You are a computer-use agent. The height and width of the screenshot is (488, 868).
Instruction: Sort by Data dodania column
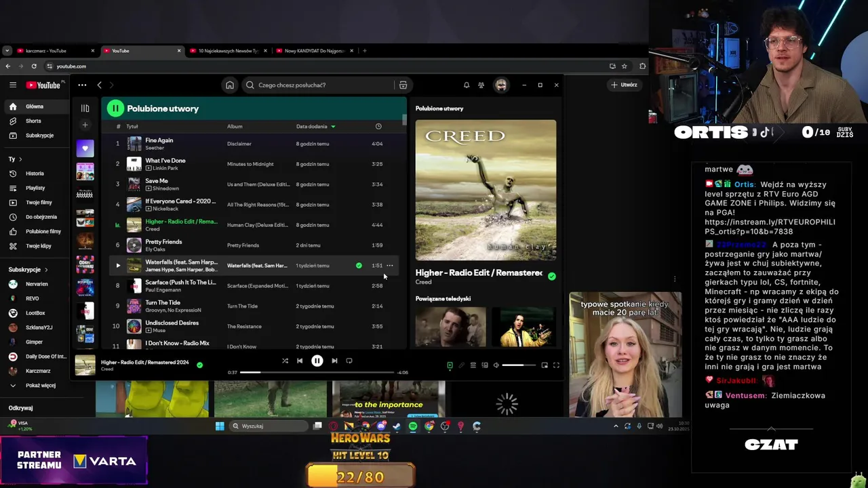315,126
